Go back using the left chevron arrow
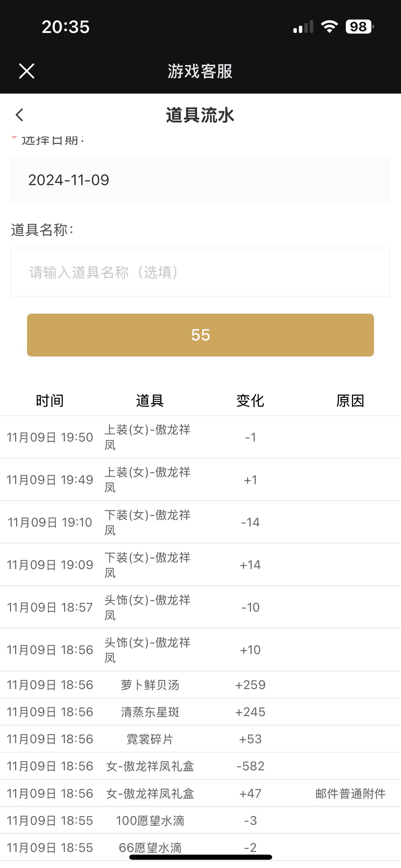 (20, 115)
